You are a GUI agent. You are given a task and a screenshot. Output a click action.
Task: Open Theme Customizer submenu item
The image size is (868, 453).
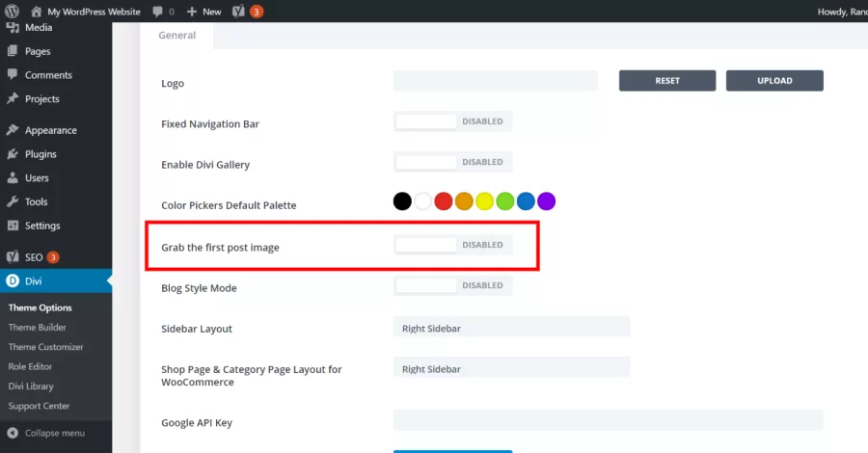(46, 347)
